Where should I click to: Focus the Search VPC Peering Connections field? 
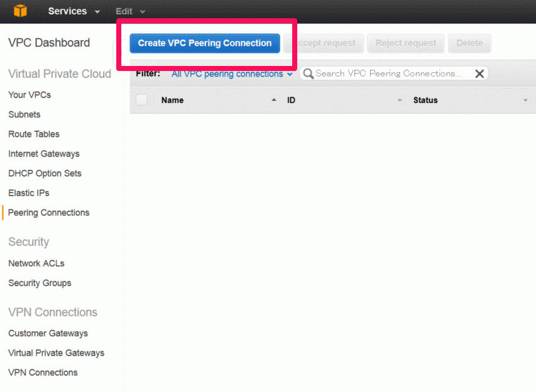(x=393, y=73)
